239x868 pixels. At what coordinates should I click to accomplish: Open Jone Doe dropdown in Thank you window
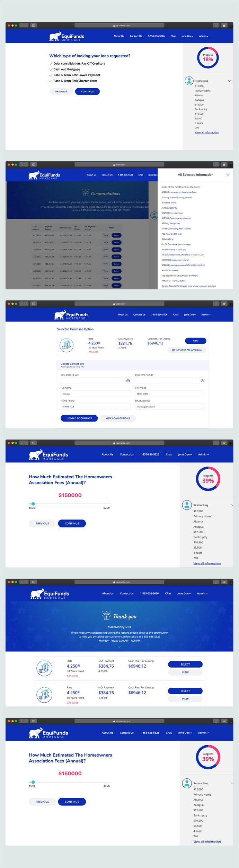coord(184,593)
